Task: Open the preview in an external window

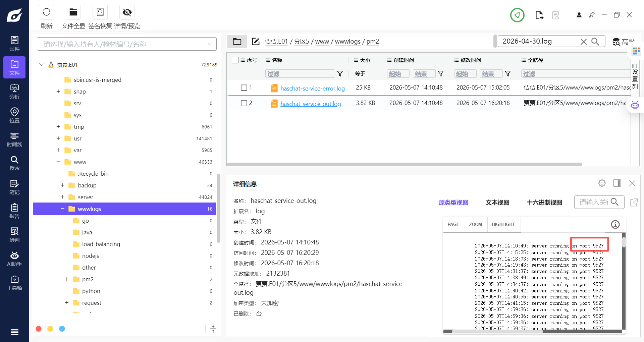Action: click(x=634, y=203)
